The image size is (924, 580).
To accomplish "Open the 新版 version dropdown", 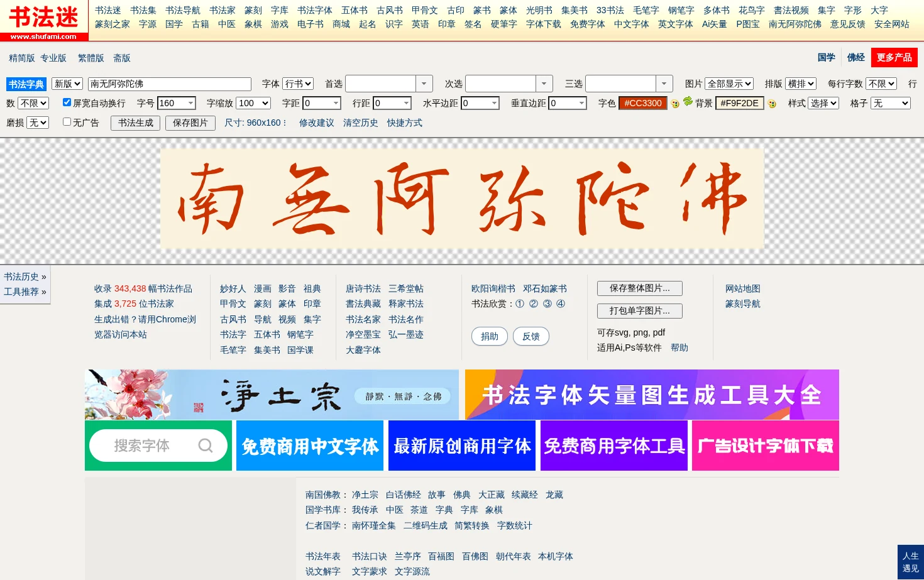I will point(67,84).
